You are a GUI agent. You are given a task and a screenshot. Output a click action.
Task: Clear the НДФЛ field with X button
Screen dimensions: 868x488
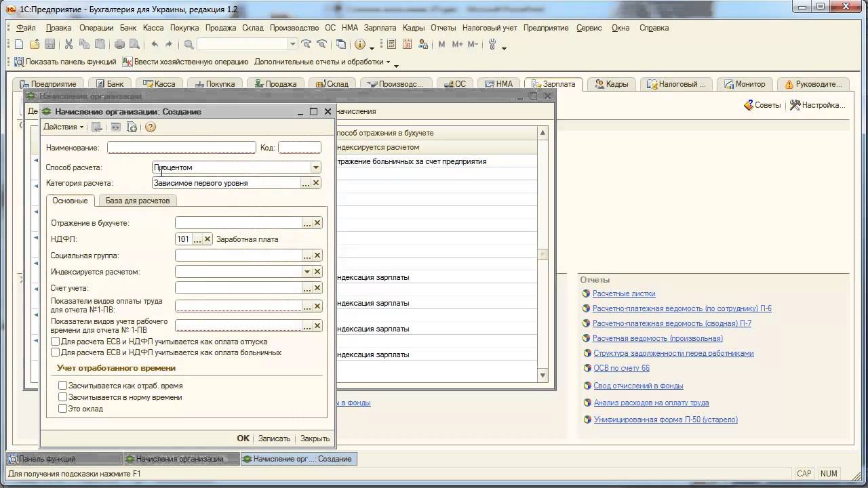pos(208,239)
